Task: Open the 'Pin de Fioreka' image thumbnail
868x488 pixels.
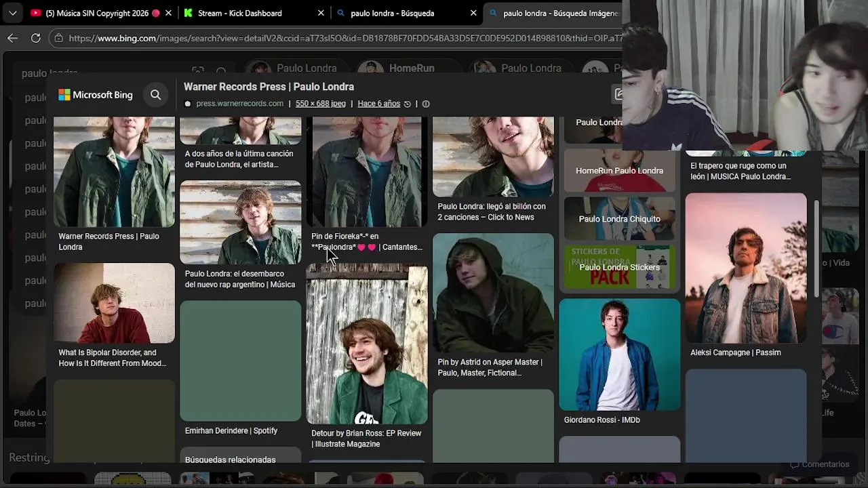Action: (367, 171)
